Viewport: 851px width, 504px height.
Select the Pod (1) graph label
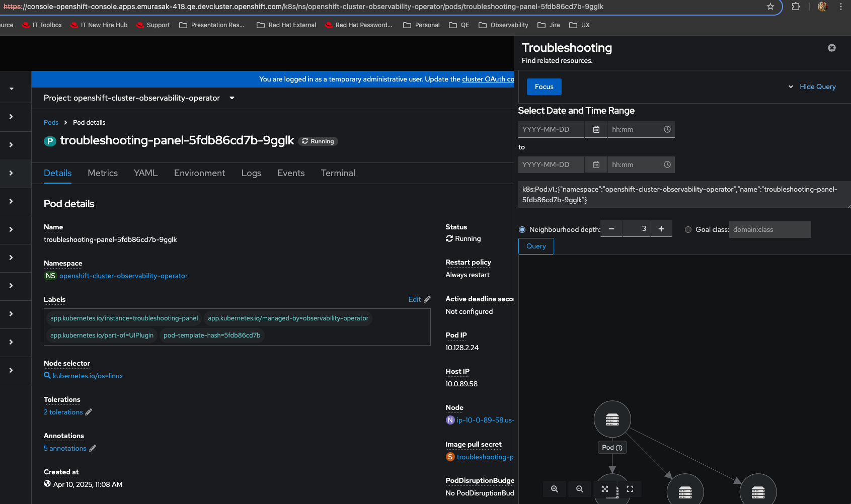pyautogui.click(x=612, y=447)
